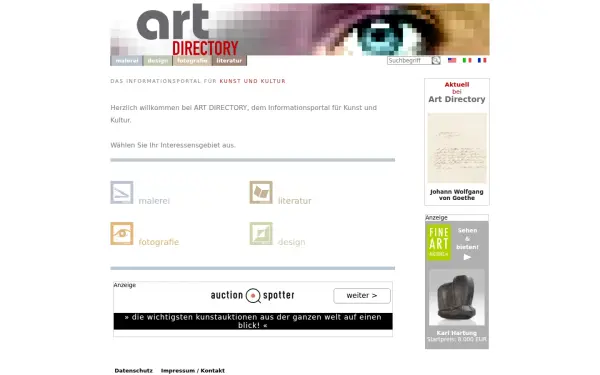Open Johann Wolfgang von Goethe link

pyautogui.click(x=457, y=195)
